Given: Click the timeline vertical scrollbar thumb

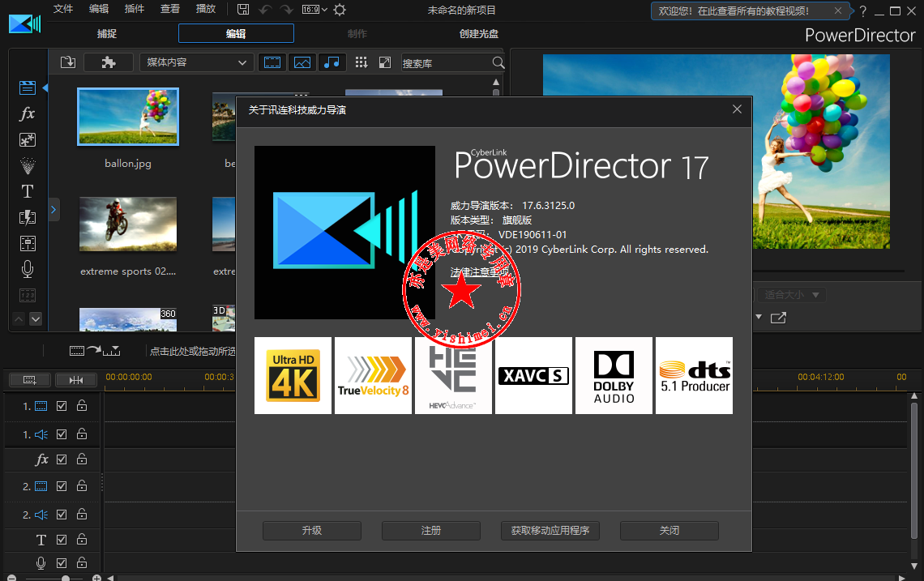Looking at the screenshot, I should coord(914,470).
